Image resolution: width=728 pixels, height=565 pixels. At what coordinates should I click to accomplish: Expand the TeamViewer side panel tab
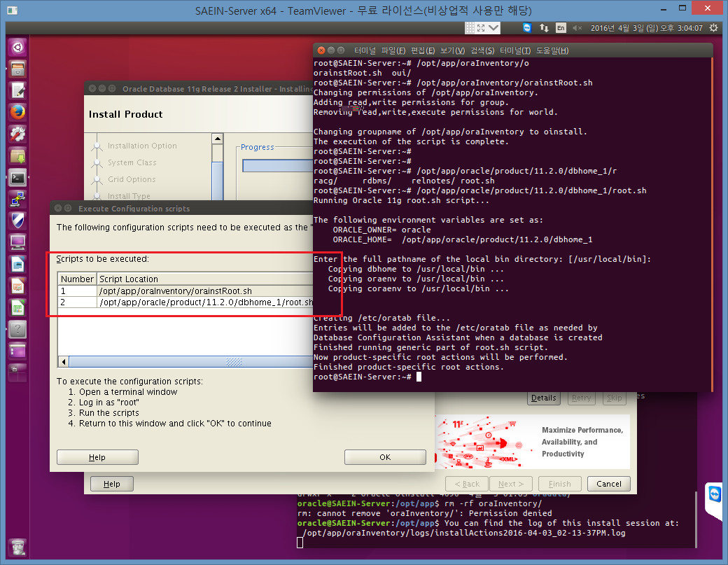click(715, 501)
